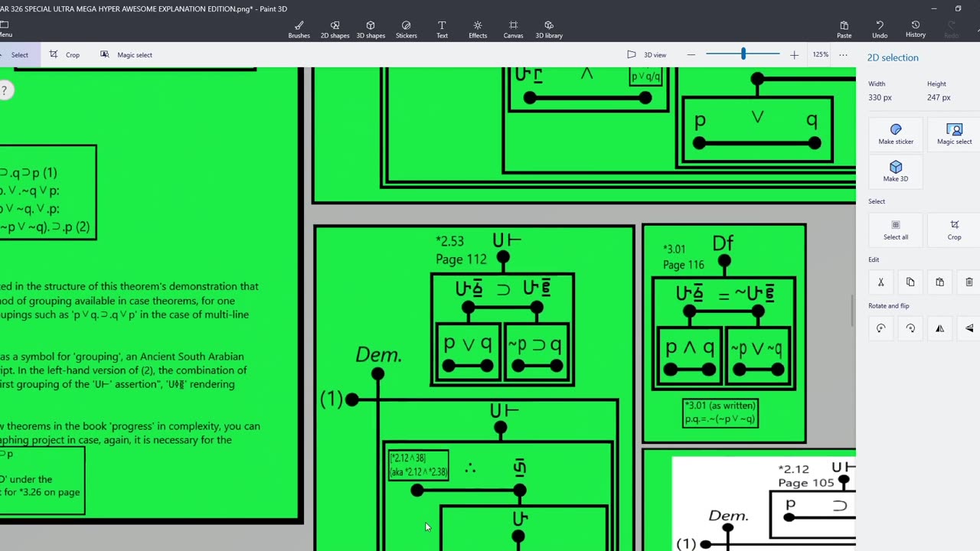Viewport: 980px width, 551px height.
Task: Activate the Select tool in sub-toolbar
Action: pyautogui.click(x=15, y=55)
